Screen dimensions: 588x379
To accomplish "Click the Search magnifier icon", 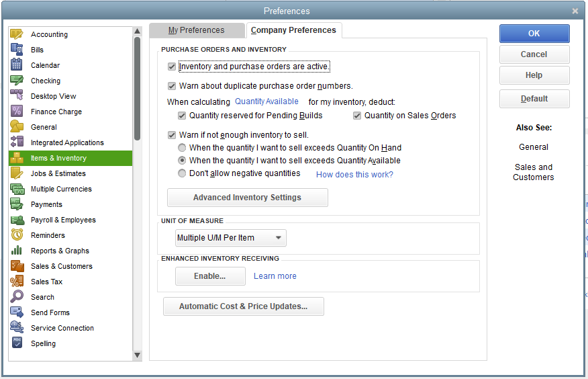I will pyautogui.click(x=17, y=297).
